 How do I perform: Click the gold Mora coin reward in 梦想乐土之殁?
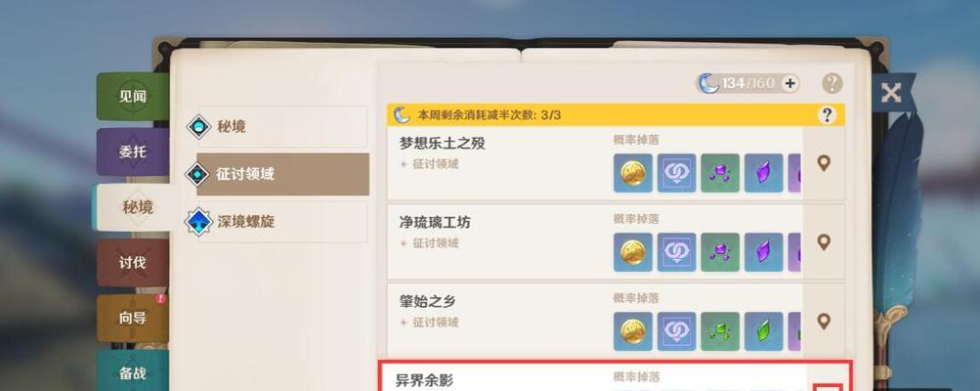coord(632,173)
